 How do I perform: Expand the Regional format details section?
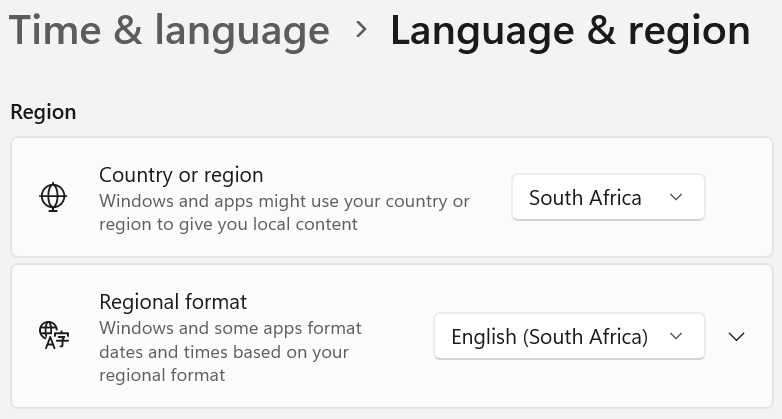pos(737,337)
